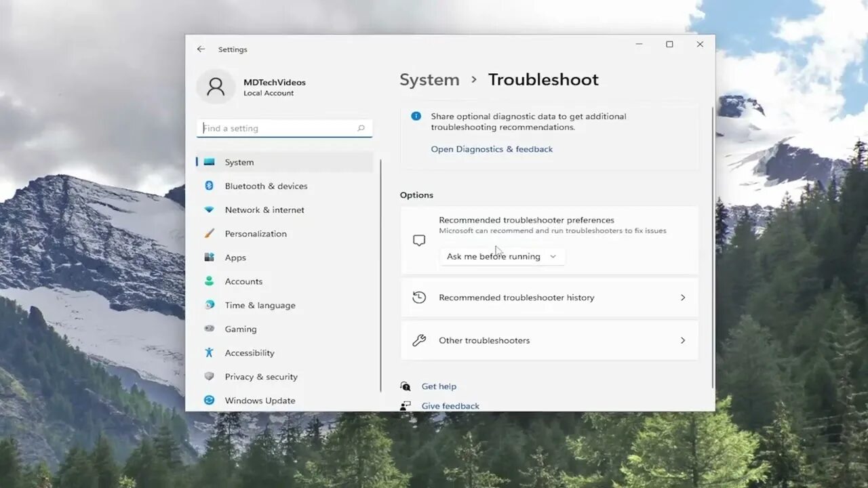This screenshot has height=488, width=868.
Task: Click the Options section heading
Action: [416, 195]
